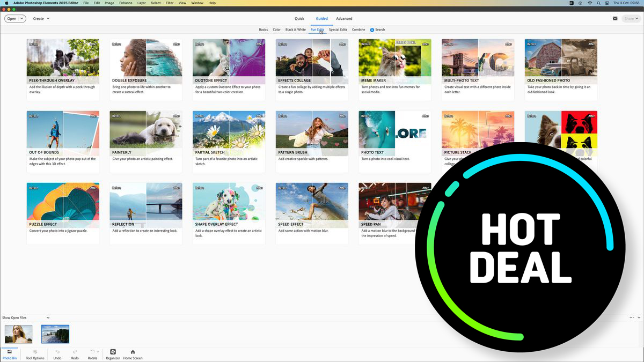The height and width of the screenshot is (362, 644).
Task: Open the Color category
Action: point(276,29)
